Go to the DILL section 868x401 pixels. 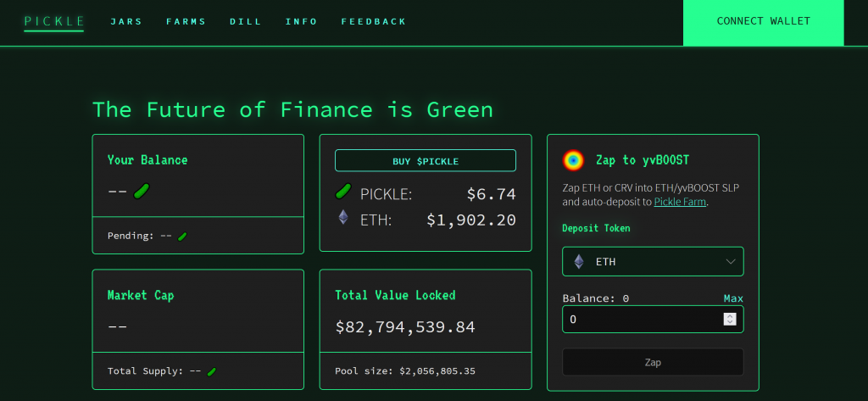coord(246,21)
